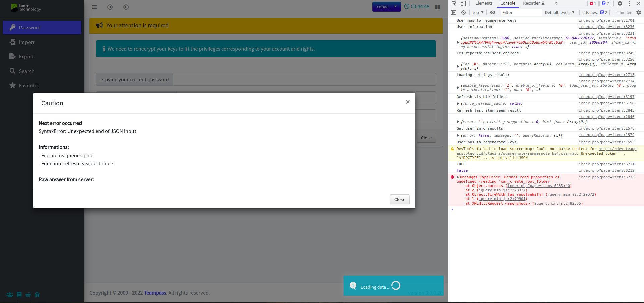This screenshot has width=644, height=303.
Task: Toggle the device emulation toolbar in DevTools
Action: [x=463, y=3]
